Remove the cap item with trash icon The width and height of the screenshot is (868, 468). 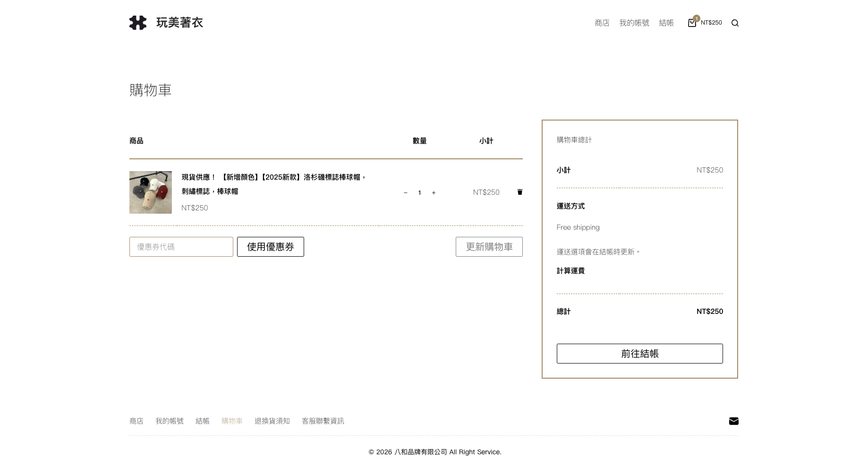coord(520,192)
